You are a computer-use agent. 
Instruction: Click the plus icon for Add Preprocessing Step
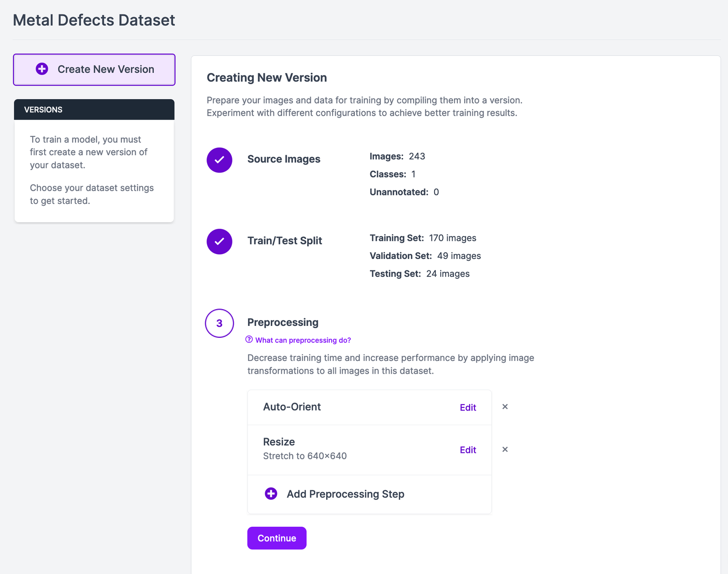click(x=270, y=493)
